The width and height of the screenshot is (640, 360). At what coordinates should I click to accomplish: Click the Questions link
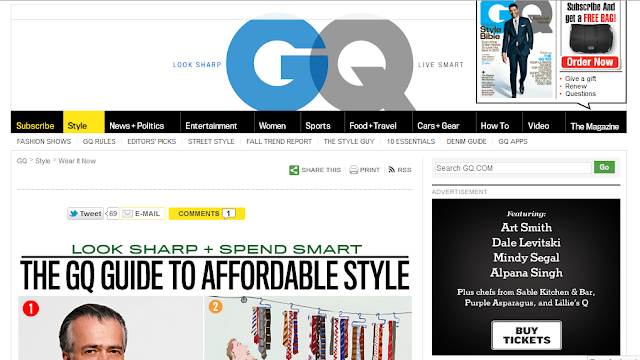pos(580,93)
